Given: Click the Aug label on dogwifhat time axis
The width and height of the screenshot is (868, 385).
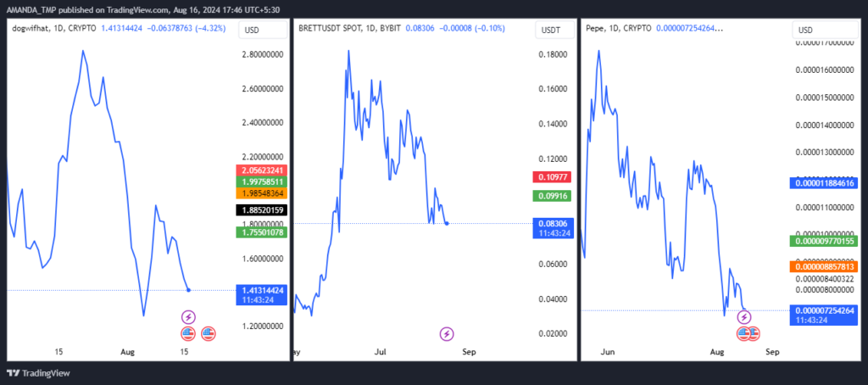Looking at the screenshot, I should tap(129, 352).
